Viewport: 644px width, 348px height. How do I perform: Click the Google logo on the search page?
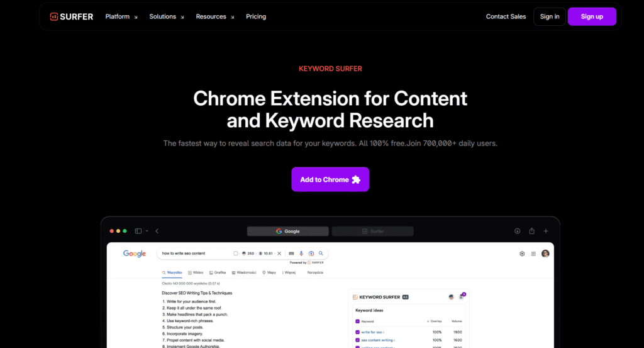click(135, 254)
